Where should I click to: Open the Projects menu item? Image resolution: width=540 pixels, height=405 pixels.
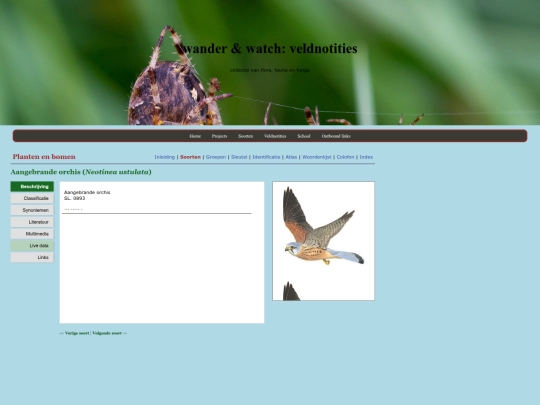coord(219,136)
